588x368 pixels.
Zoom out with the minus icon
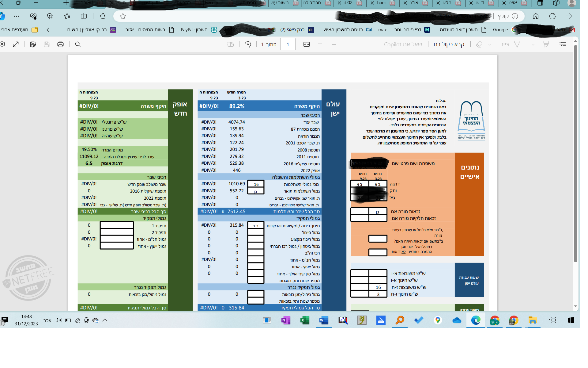tap(334, 44)
